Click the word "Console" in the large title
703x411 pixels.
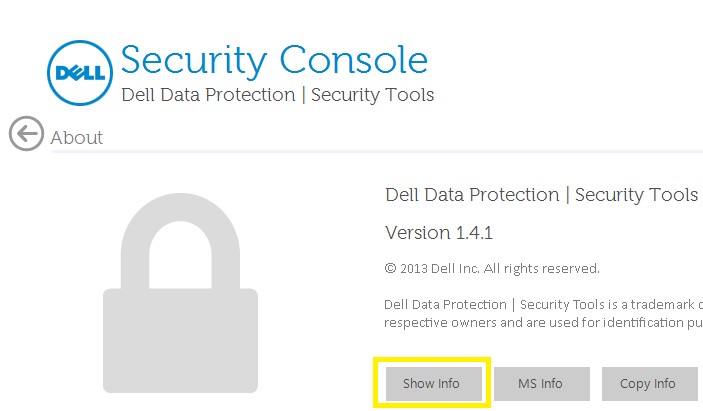tap(353, 60)
